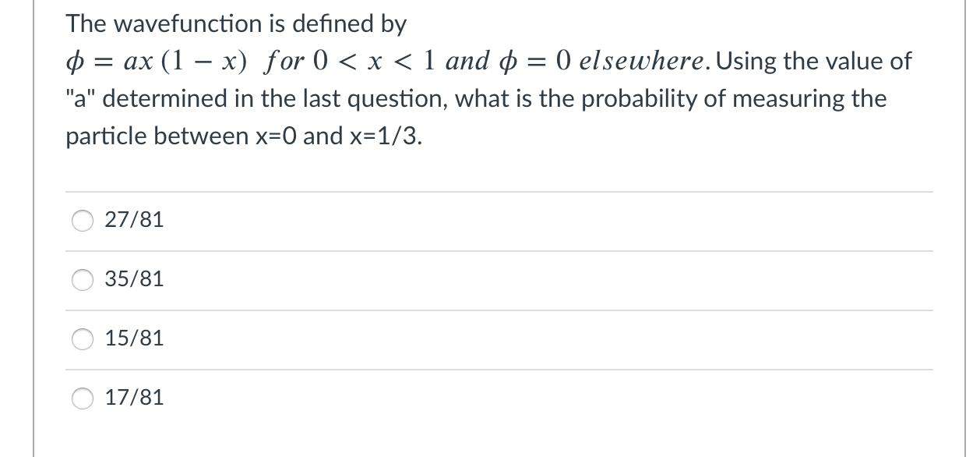Select the 17/81 answer radio button
Viewport: 980px width, 457px height.
click(x=83, y=398)
